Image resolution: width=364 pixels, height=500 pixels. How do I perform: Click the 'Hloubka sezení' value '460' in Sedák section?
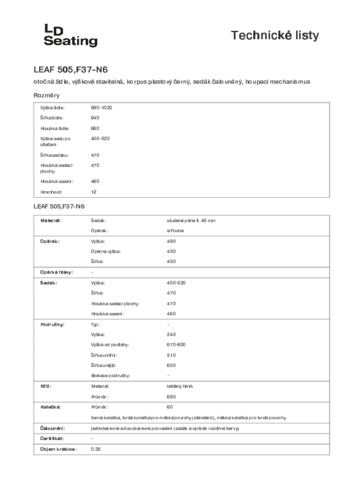(171, 314)
